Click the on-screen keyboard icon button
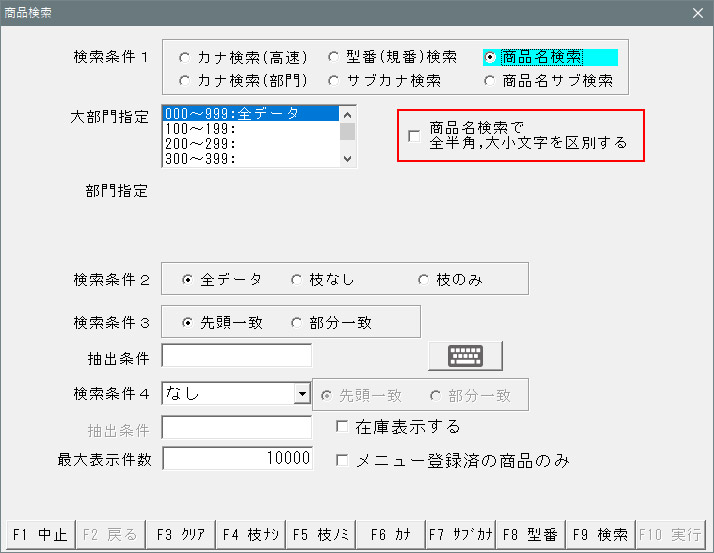Image resolution: width=714 pixels, height=553 pixels. (465, 356)
